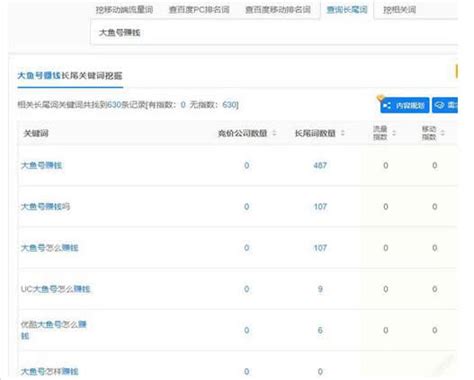The width and height of the screenshot is (474, 380).
Task: Click long-tail count 487 for 大鱼号赚钱
Action: click(x=320, y=165)
